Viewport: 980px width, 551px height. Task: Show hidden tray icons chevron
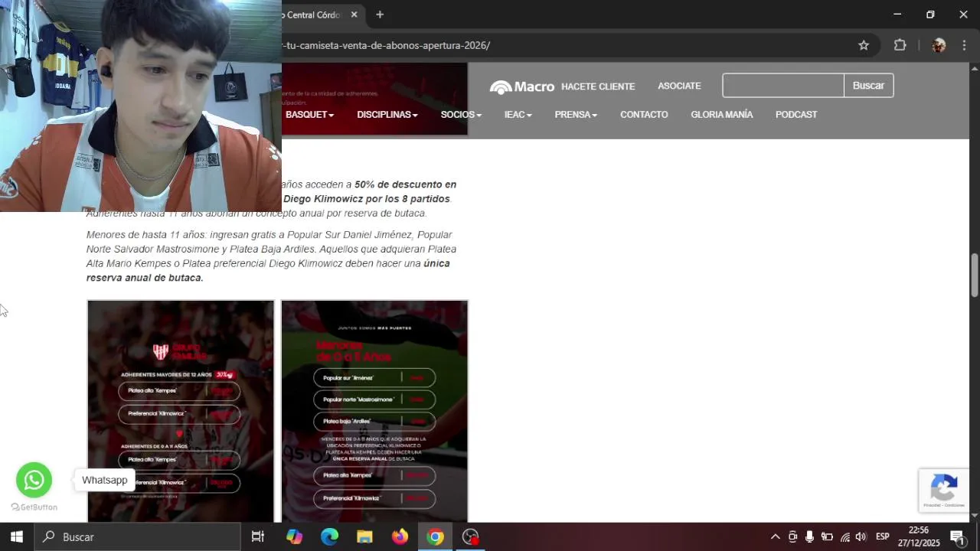pyautogui.click(x=776, y=537)
